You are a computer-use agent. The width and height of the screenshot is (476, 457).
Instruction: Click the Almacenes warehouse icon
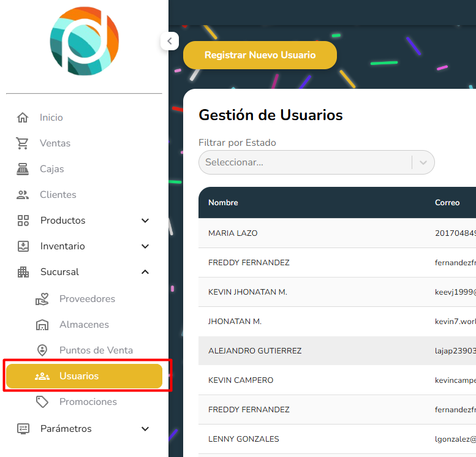(x=42, y=325)
